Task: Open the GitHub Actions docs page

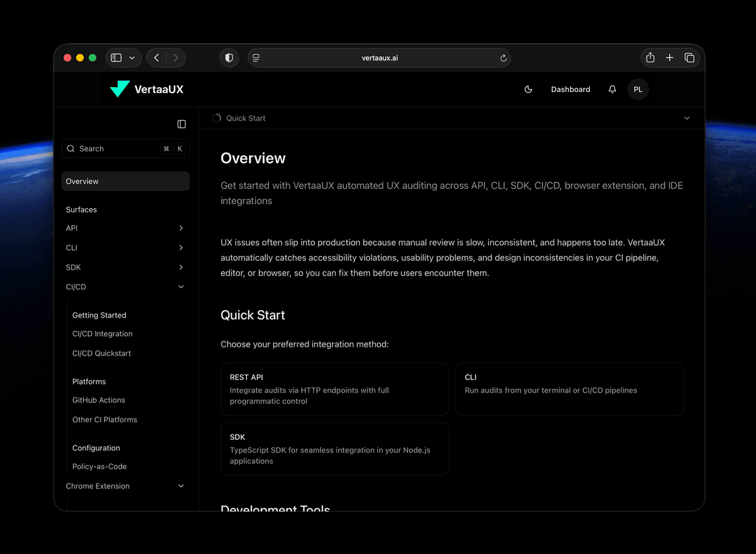Action: tap(98, 400)
